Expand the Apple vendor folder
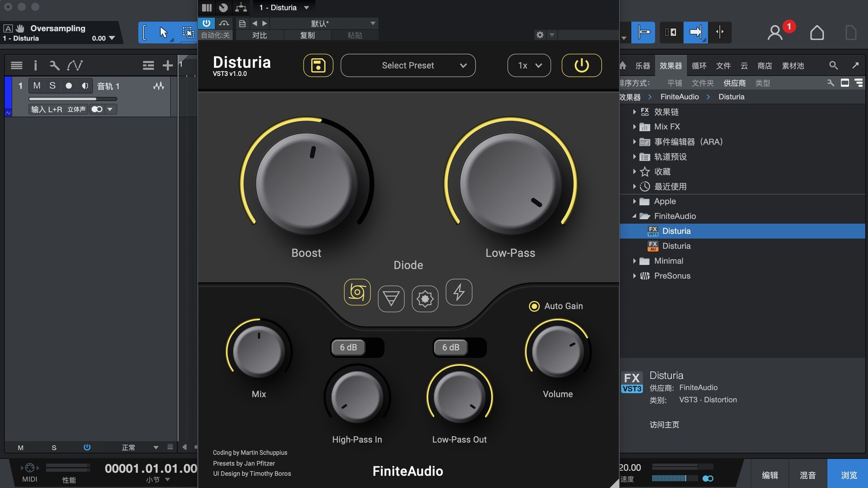Viewport: 868px width, 488px height. [x=634, y=202]
